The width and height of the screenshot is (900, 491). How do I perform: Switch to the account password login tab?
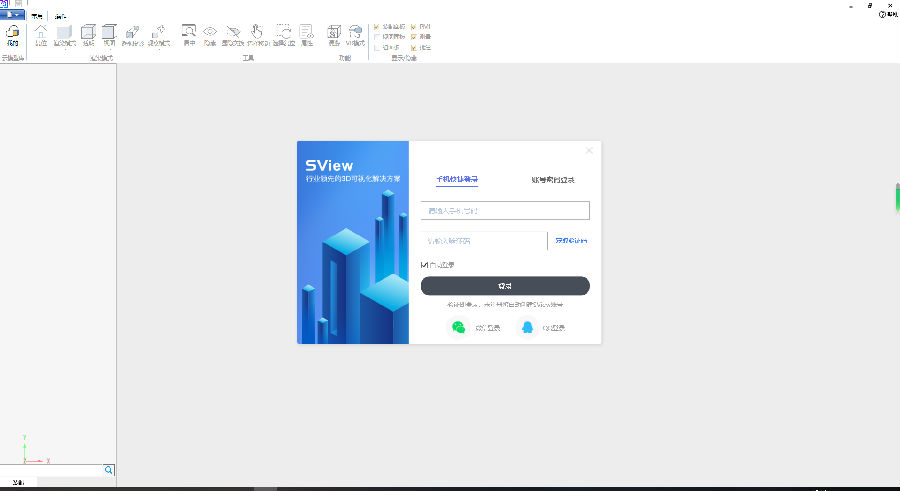tap(553, 180)
